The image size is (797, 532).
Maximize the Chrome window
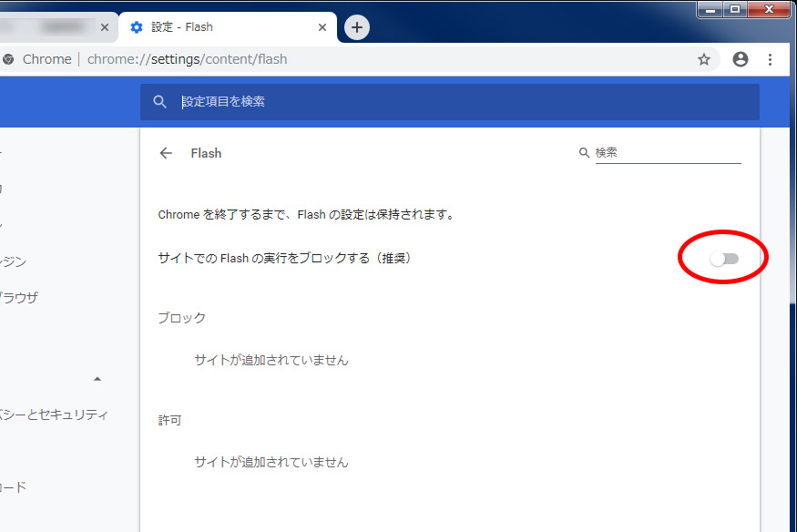click(x=735, y=9)
